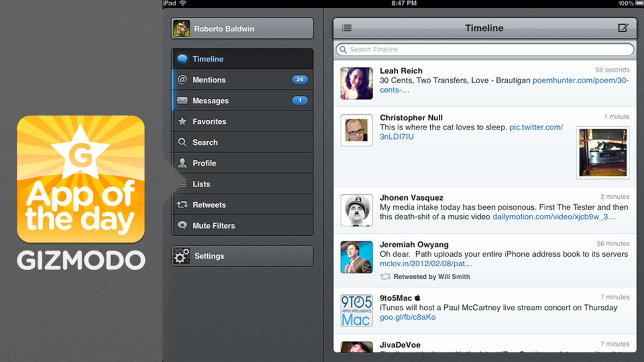Tap Christopher Null's avatar
Image resolution: width=644 pixels, height=362 pixels.
(357, 130)
